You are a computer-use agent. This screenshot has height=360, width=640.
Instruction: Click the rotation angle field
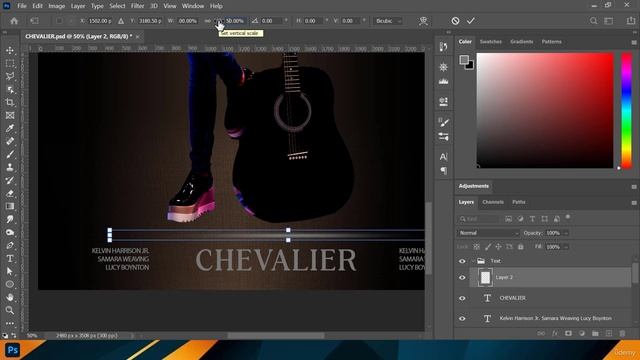(271, 21)
